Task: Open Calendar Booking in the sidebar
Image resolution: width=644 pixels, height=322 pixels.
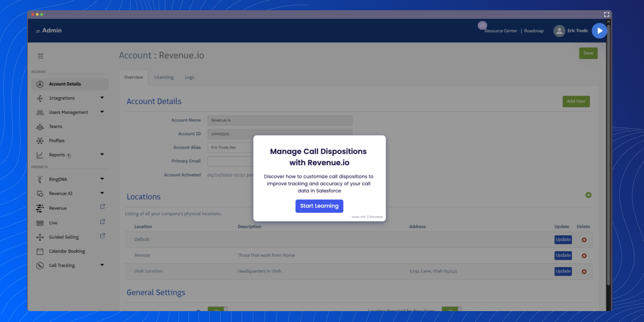Action: click(67, 251)
